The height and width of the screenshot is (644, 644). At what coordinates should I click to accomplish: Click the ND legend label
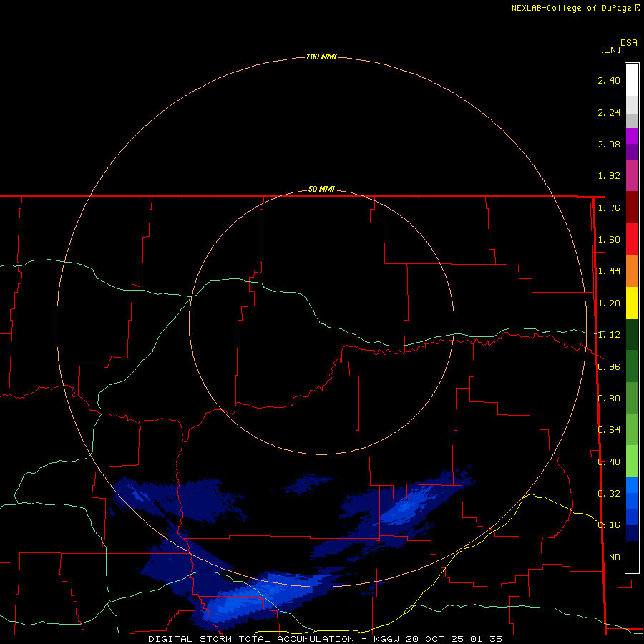coord(615,557)
